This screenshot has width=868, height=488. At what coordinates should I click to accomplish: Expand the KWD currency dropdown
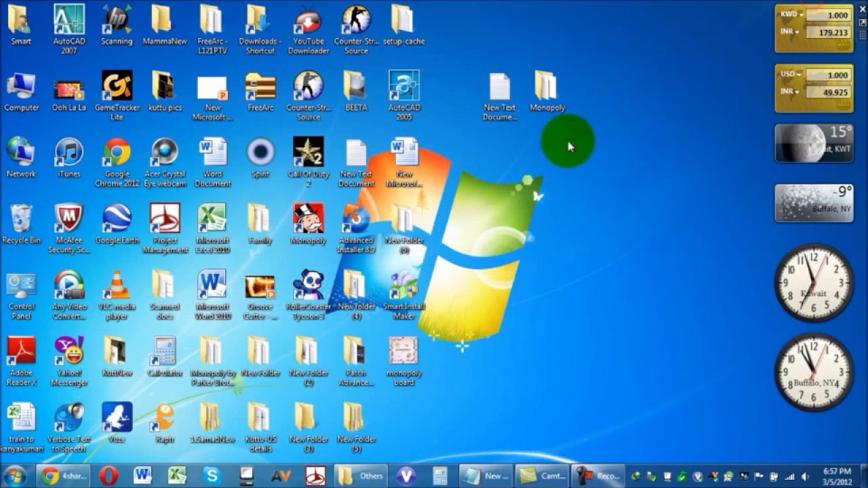click(x=792, y=14)
